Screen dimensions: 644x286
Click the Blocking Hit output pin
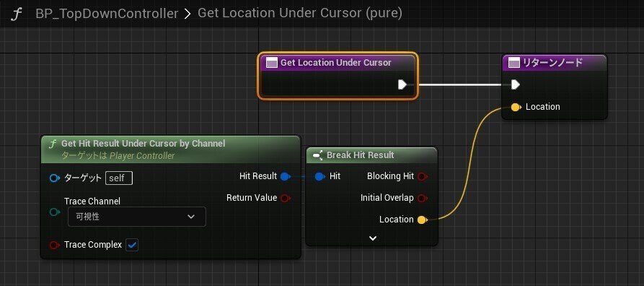(x=422, y=176)
